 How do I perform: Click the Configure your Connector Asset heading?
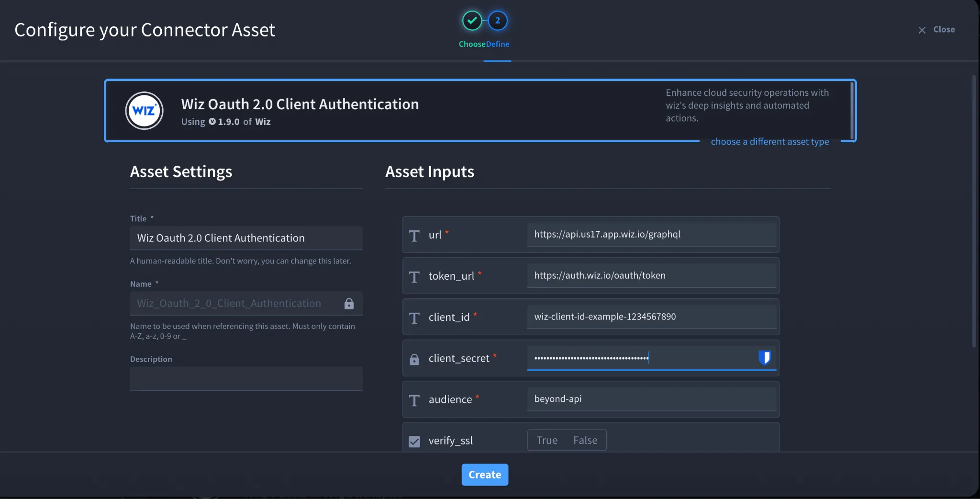(145, 30)
